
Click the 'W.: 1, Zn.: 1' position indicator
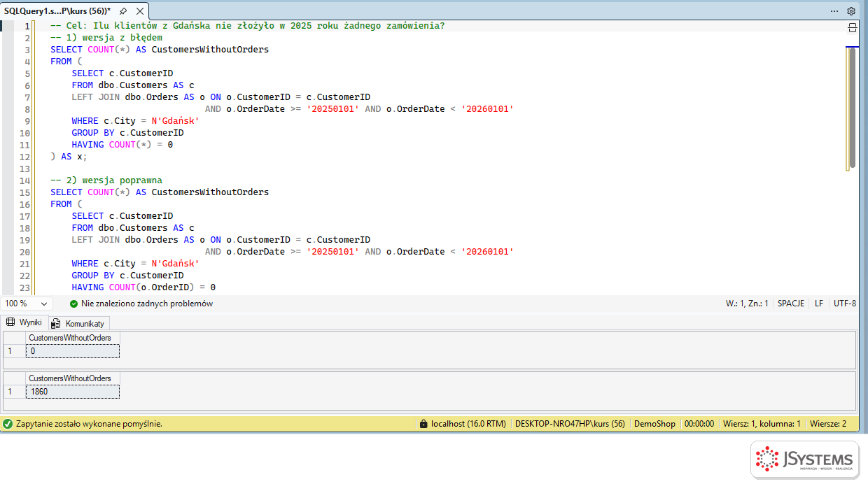[x=747, y=304]
